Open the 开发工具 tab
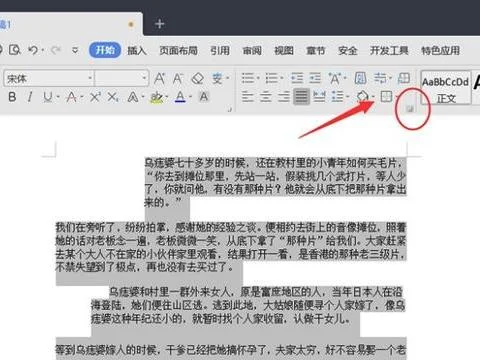 (389, 51)
